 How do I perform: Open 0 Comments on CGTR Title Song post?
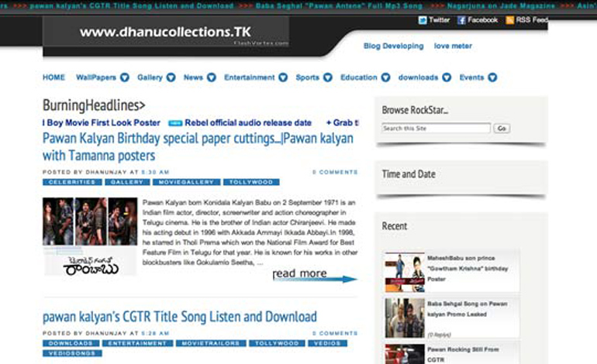tap(335, 334)
